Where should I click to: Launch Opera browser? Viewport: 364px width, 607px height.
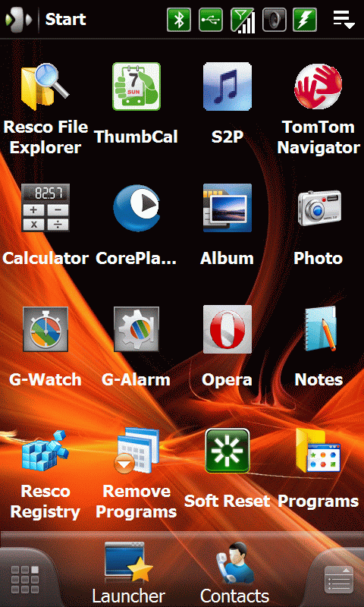coord(227,329)
